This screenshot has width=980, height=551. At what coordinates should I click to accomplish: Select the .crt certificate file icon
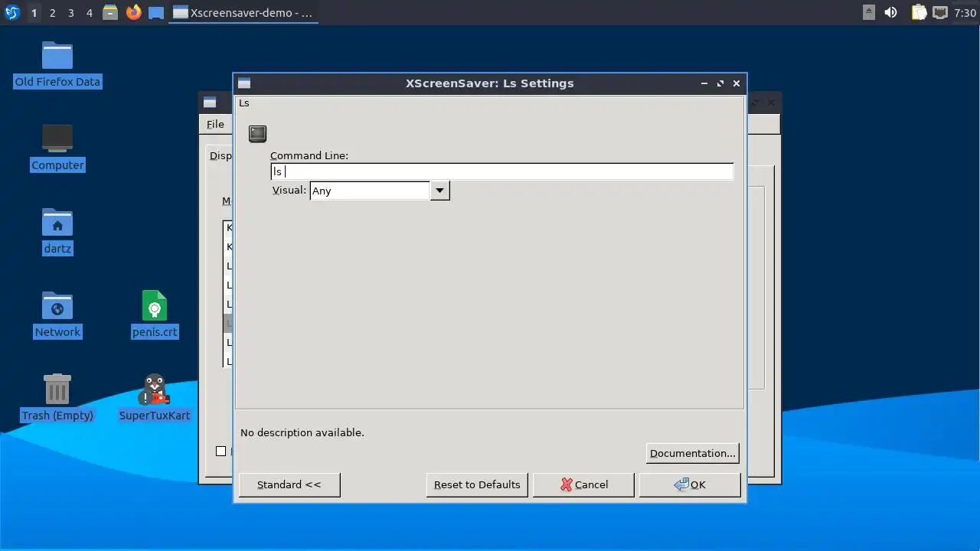155,306
